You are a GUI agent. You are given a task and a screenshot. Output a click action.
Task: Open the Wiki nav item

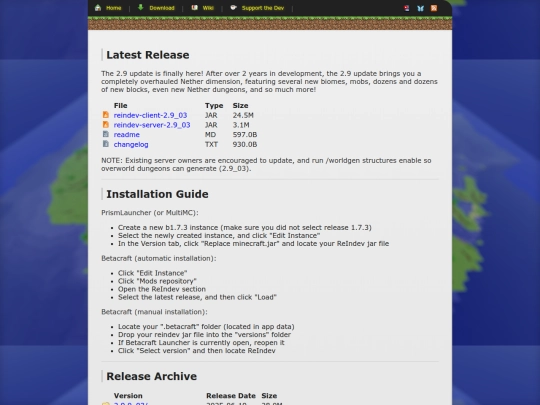point(208,8)
